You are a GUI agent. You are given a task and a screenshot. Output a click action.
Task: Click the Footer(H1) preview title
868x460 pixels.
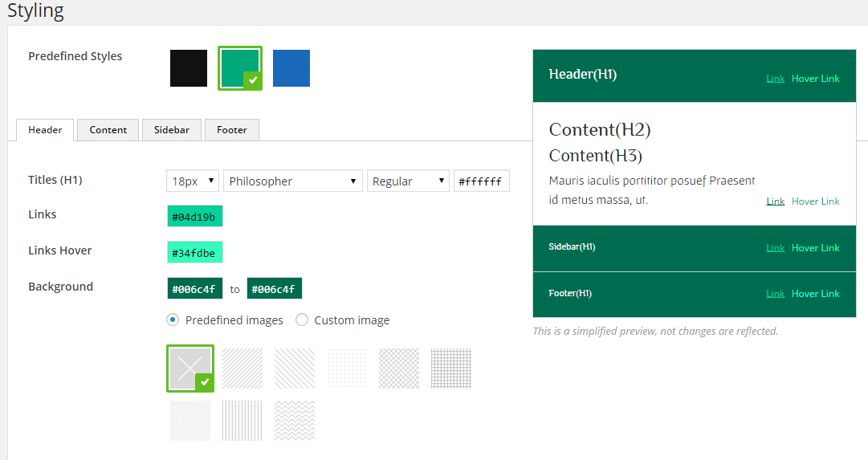tap(570, 293)
